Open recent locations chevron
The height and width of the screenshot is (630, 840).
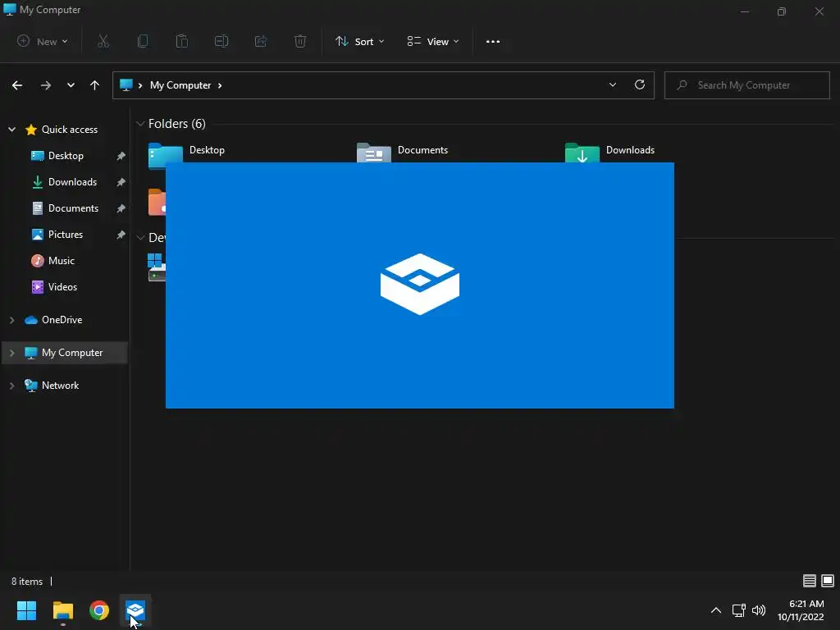(x=71, y=85)
